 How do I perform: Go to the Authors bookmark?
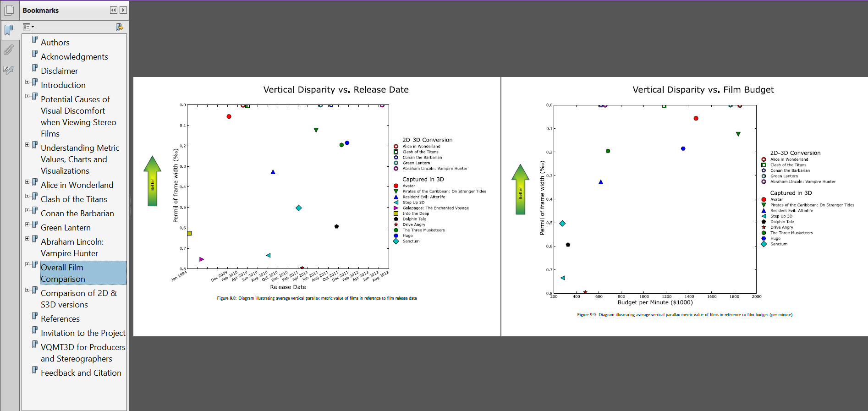click(55, 43)
